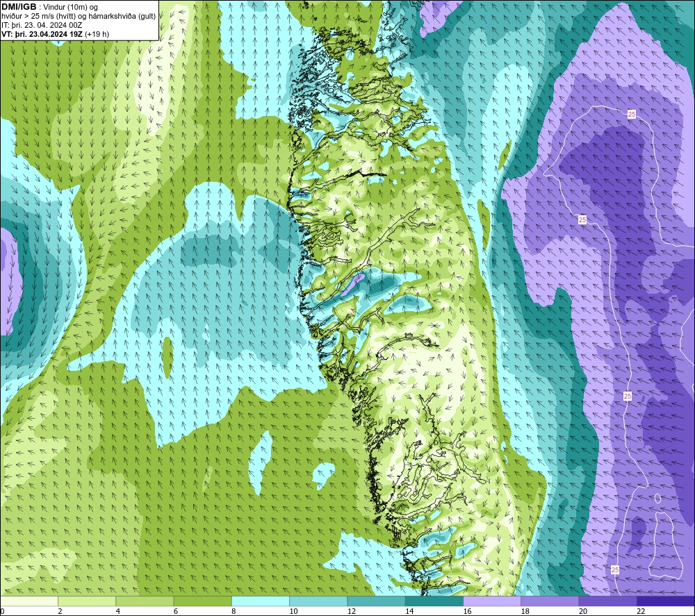This screenshot has width=695, height=616.
Task: Click the violet 20–22 m/s legend swatch
Action: (607, 601)
